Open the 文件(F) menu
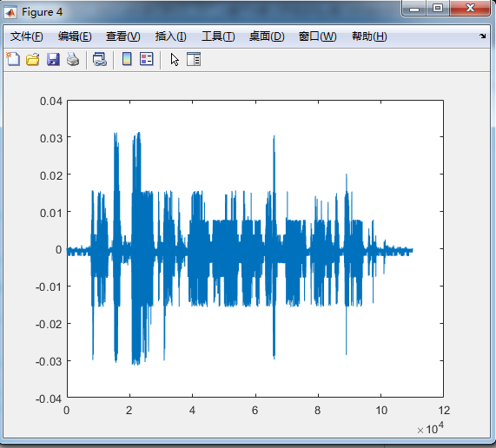Image resolution: width=496 pixels, height=448 pixels. pyautogui.click(x=27, y=36)
